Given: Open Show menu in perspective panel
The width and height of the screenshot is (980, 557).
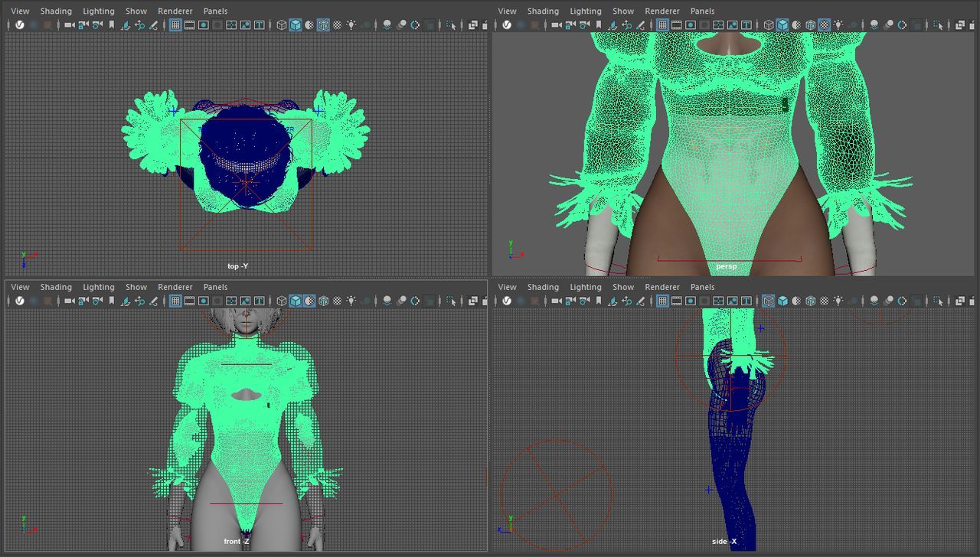Looking at the screenshot, I should [623, 11].
